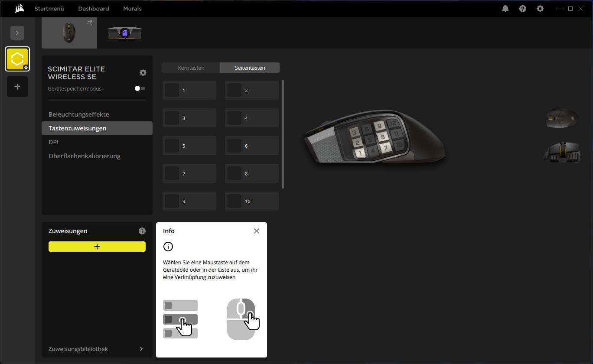
Task: Open the Dashboard menu
Action: click(x=94, y=9)
